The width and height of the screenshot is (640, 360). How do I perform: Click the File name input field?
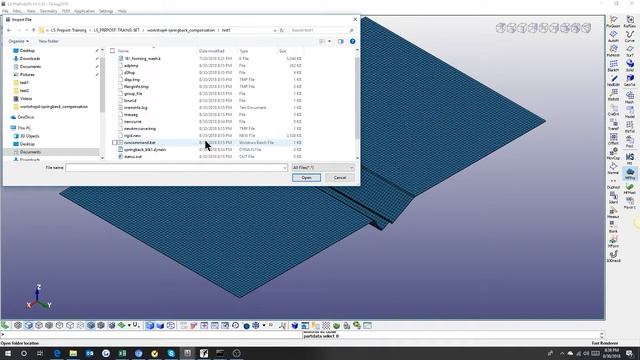(176, 168)
